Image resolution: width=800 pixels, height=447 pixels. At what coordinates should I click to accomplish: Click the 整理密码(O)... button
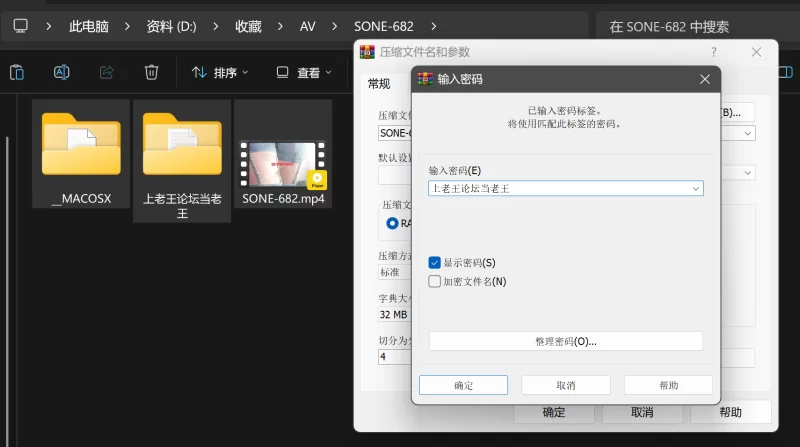click(x=565, y=341)
